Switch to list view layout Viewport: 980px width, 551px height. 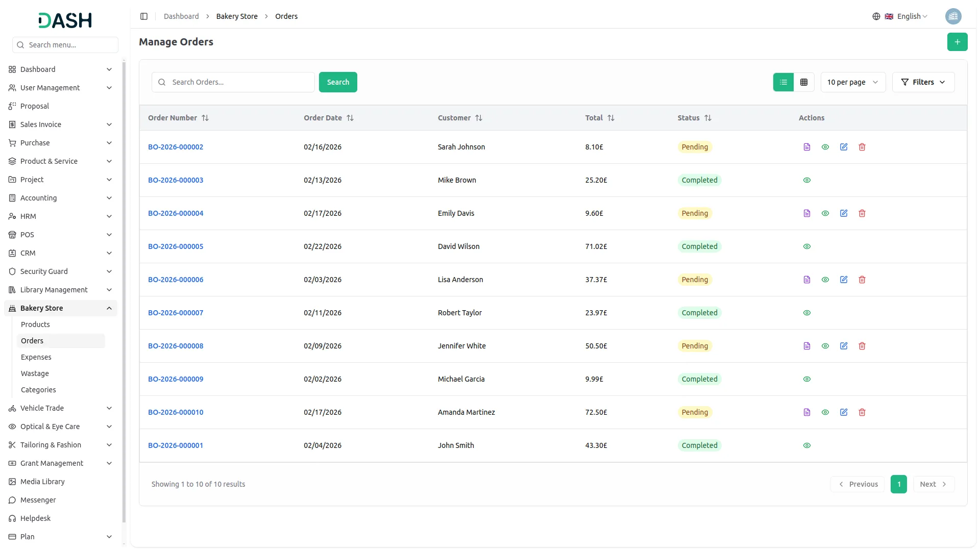[x=783, y=82]
